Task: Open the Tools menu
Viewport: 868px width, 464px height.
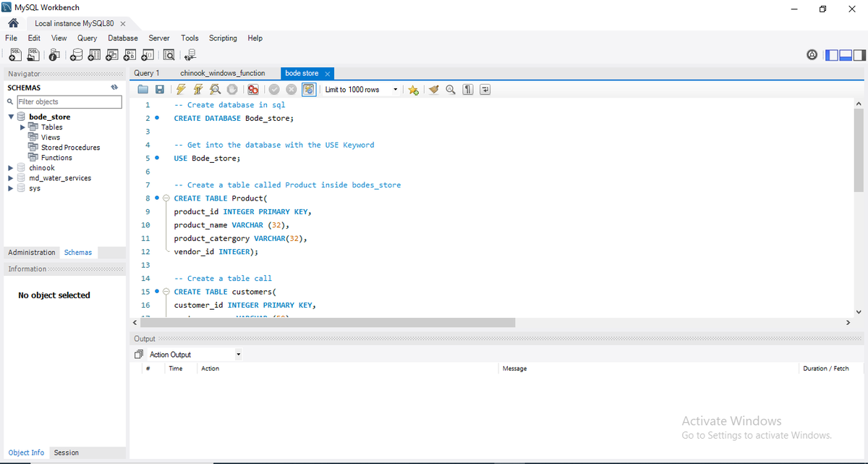Action: [x=190, y=38]
